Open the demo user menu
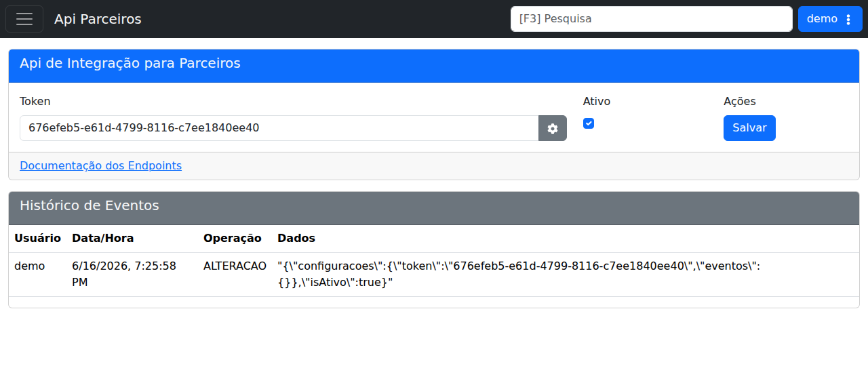 point(830,19)
